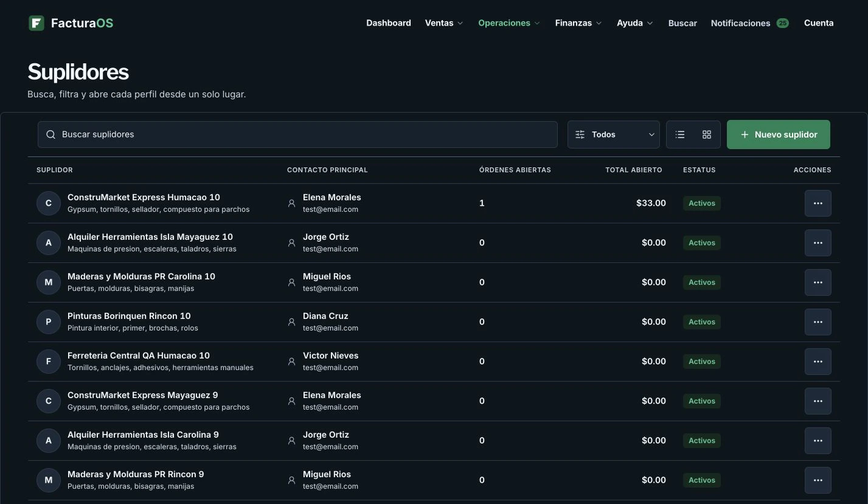Open the Buscar link in navigation
Screen dimensions: 868x504
(682, 23)
